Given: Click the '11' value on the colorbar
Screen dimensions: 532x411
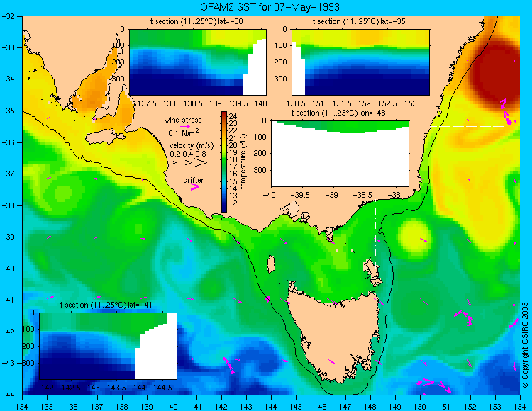Looking at the screenshot, I should point(233,210).
